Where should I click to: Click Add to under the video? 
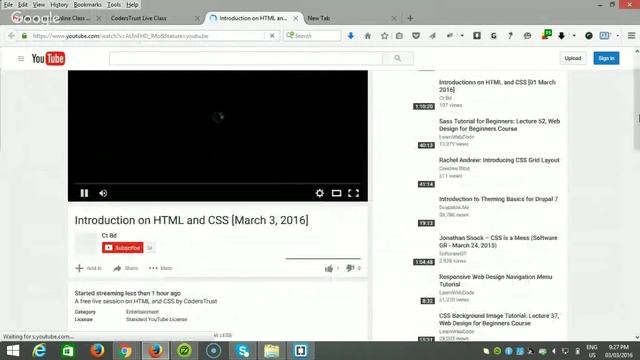(89, 268)
